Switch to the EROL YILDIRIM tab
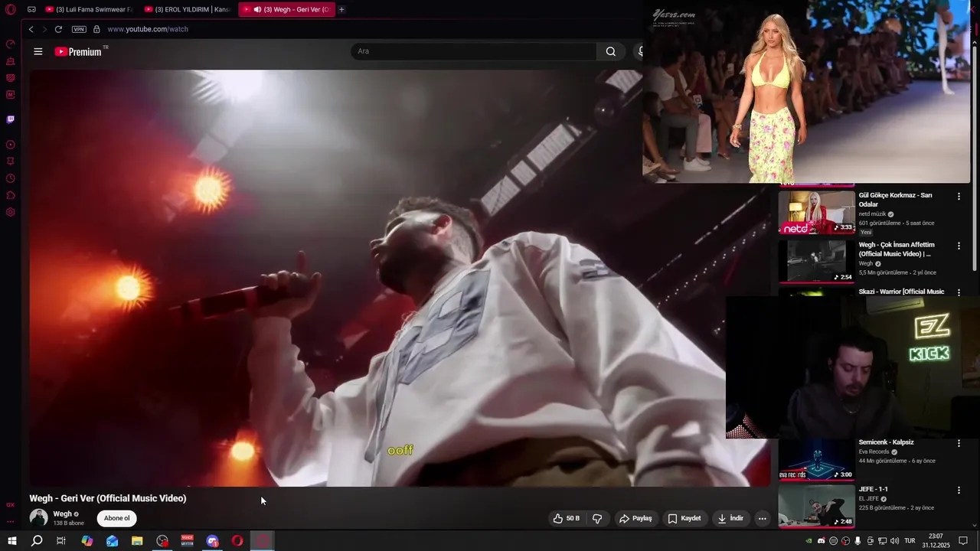 (188, 10)
